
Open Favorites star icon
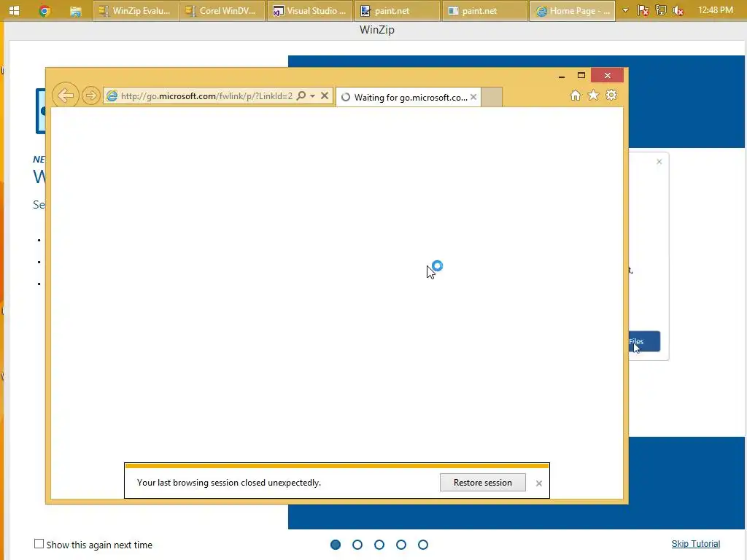click(593, 96)
